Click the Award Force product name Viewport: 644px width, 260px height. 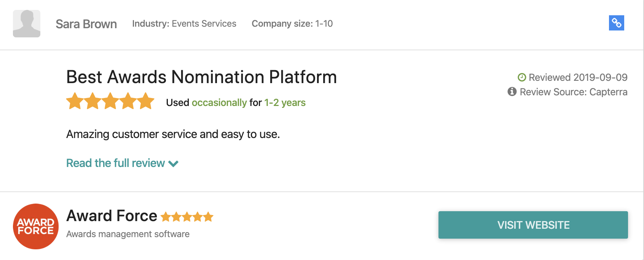[112, 216]
